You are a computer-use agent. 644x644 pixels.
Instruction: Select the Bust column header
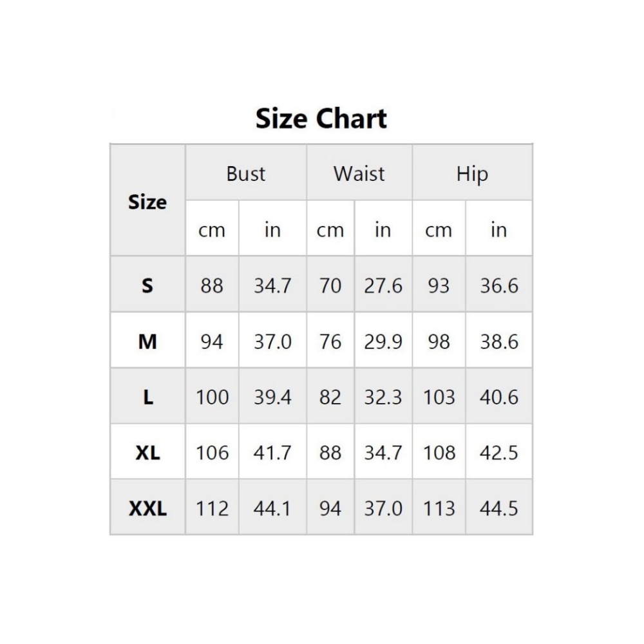pos(245,173)
